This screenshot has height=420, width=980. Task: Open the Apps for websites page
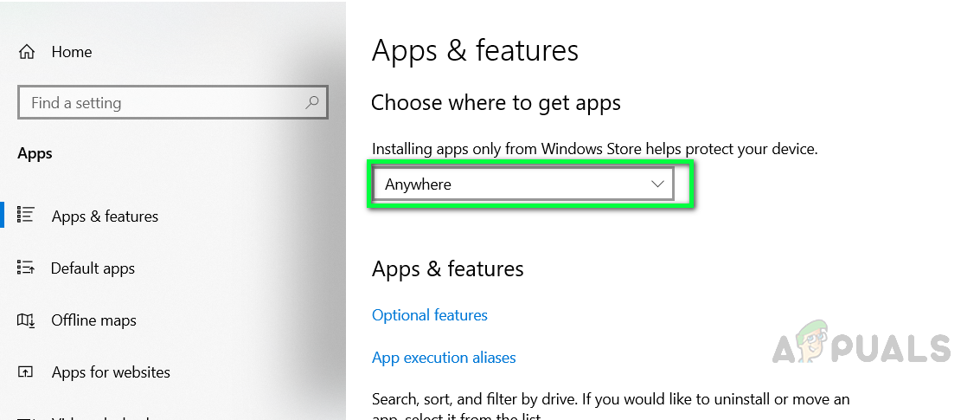pos(111,372)
